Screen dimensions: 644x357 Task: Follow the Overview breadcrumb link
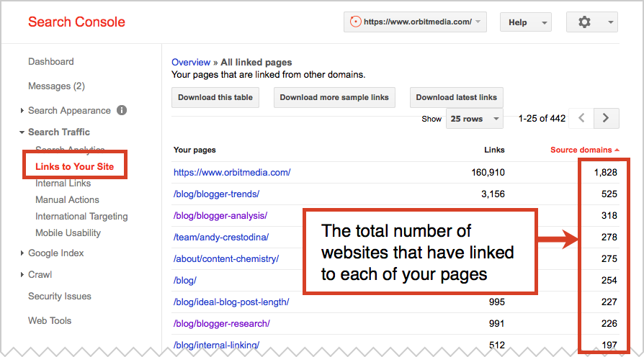click(x=191, y=63)
